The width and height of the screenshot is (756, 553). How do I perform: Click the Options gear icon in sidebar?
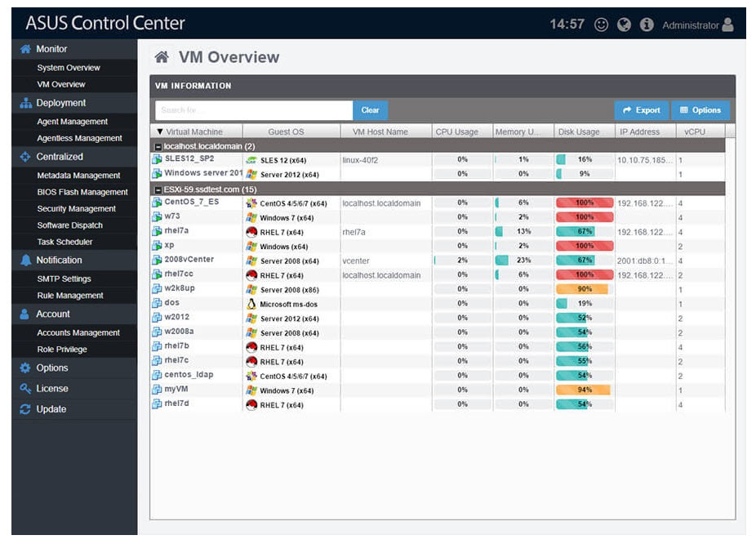(x=25, y=368)
